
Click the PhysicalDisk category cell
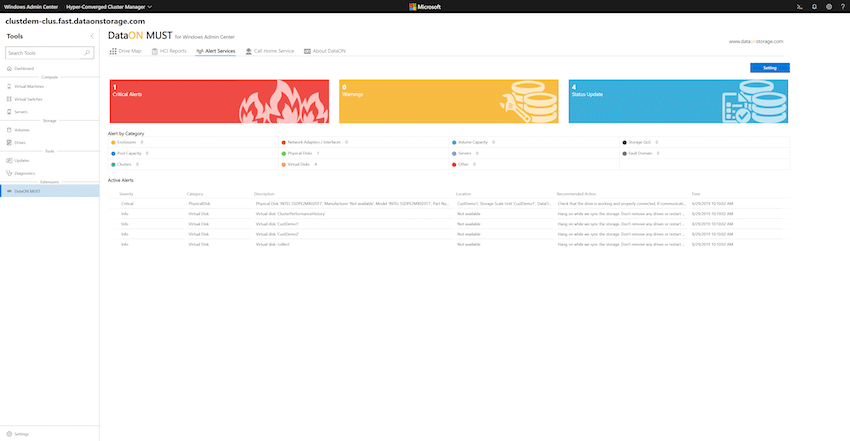click(x=199, y=204)
